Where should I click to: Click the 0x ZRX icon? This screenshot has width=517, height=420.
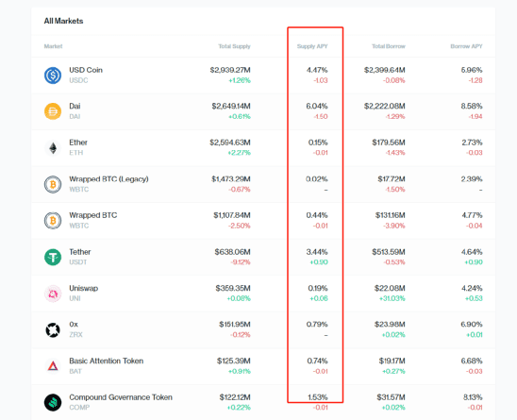pos(53,329)
